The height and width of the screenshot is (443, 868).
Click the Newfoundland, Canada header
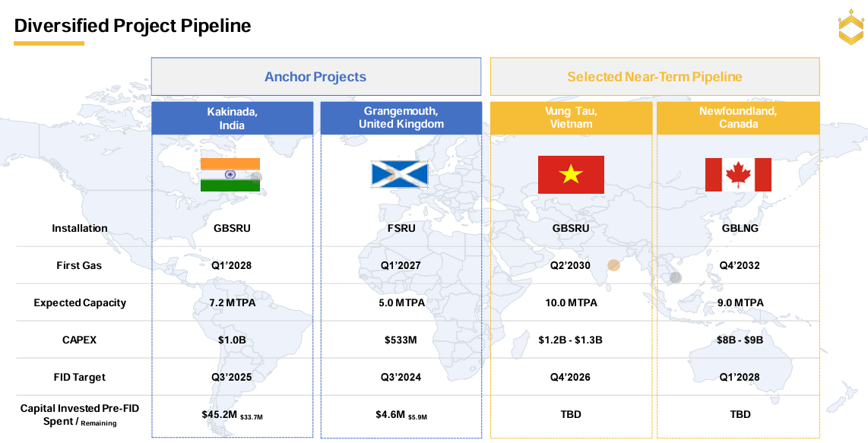[x=738, y=118]
